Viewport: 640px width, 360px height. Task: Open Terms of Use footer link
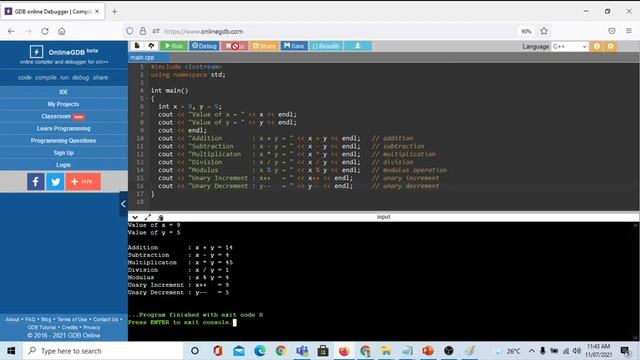[72, 319]
